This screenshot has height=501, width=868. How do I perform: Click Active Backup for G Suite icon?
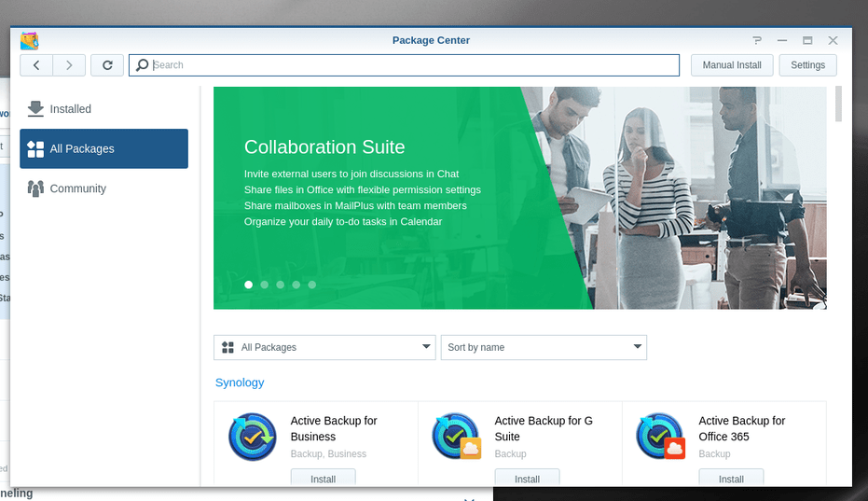(x=456, y=437)
